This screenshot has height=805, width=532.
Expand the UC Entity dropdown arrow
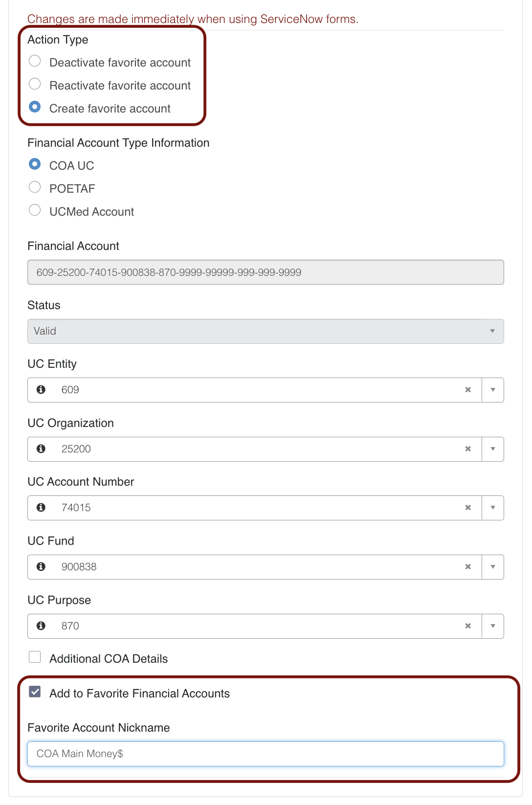pyautogui.click(x=493, y=390)
